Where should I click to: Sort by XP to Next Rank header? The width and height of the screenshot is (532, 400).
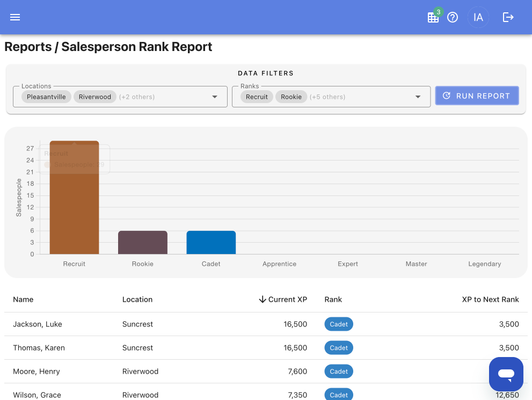tap(490, 300)
